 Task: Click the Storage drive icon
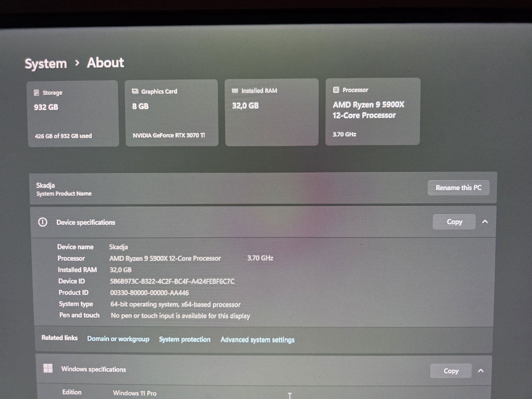37,93
